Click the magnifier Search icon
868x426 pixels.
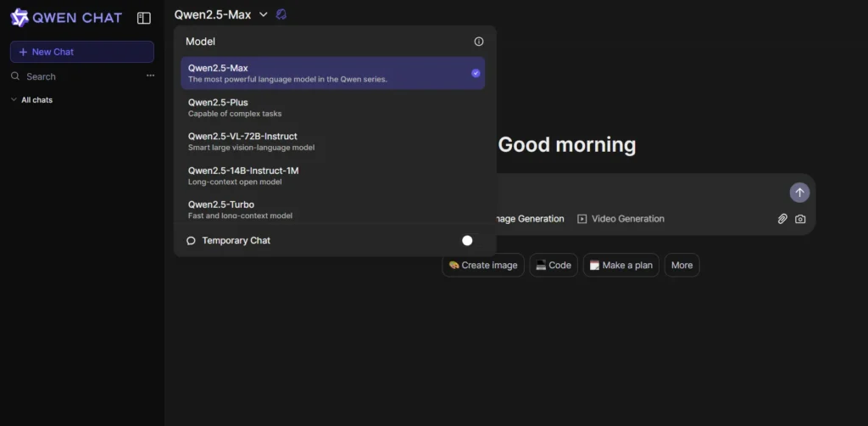[15, 76]
